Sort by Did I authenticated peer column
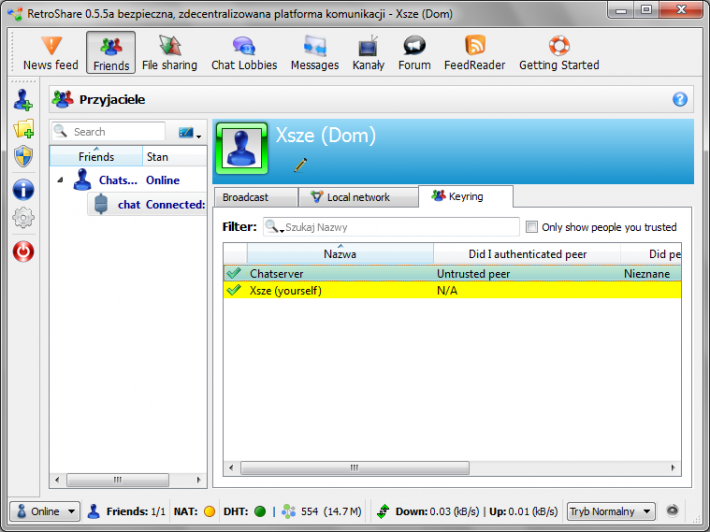This screenshot has height=532, width=710. [x=527, y=254]
